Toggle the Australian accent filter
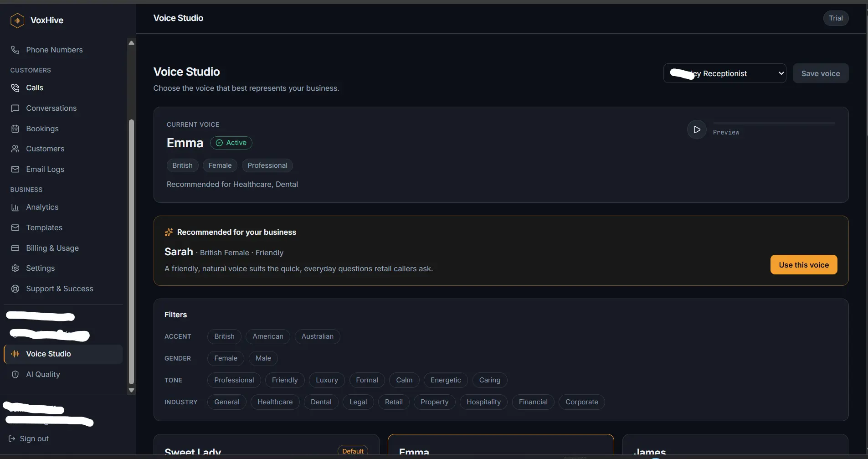 pyautogui.click(x=318, y=336)
